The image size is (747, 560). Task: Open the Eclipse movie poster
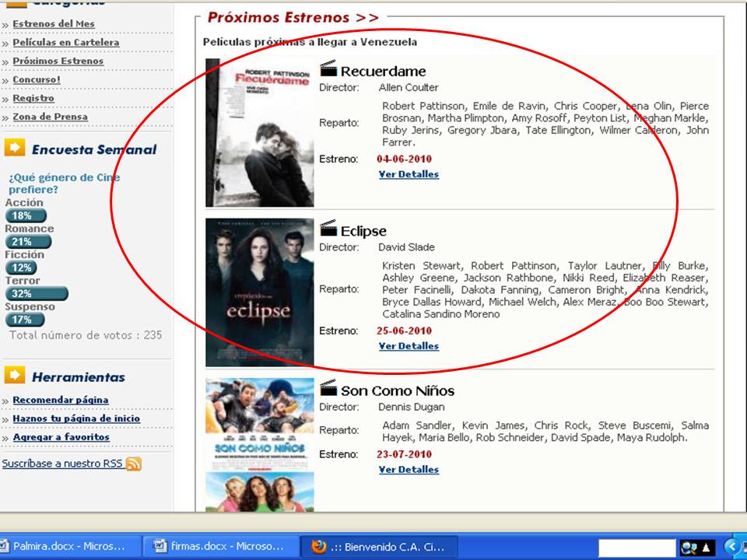click(x=260, y=292)
